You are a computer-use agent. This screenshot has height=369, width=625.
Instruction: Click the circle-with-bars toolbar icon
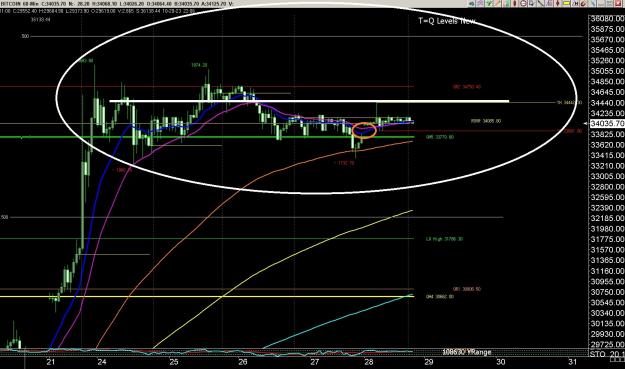[x=523, y=4]
